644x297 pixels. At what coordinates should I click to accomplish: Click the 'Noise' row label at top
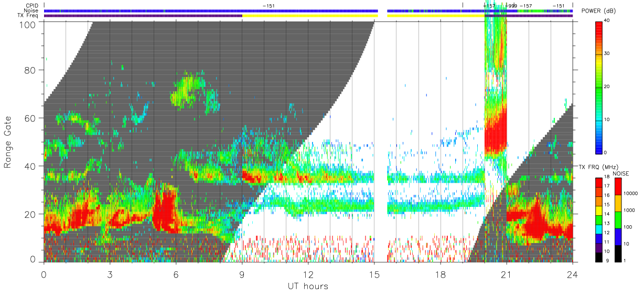(x=31, y=10)
